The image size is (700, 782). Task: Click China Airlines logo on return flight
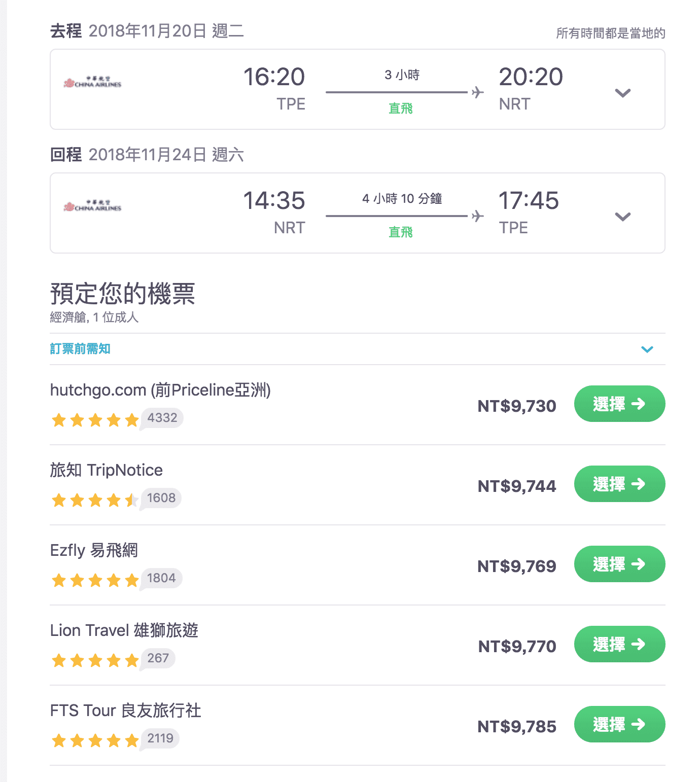point(92,206)
